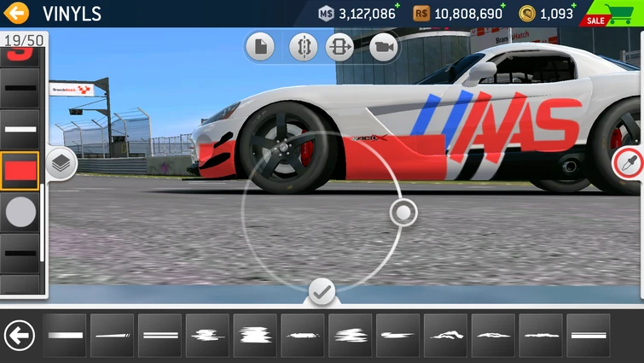Choose the wide brush strokes vinyl
The height and width of the screenshot is (363, 644).
(351, 336)
